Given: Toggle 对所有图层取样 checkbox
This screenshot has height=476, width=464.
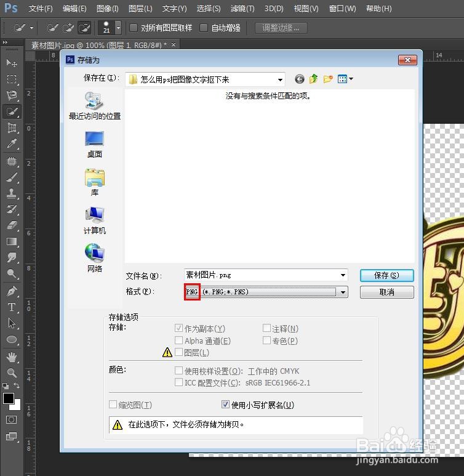Looking at the screenshot, I should point(134,28).
